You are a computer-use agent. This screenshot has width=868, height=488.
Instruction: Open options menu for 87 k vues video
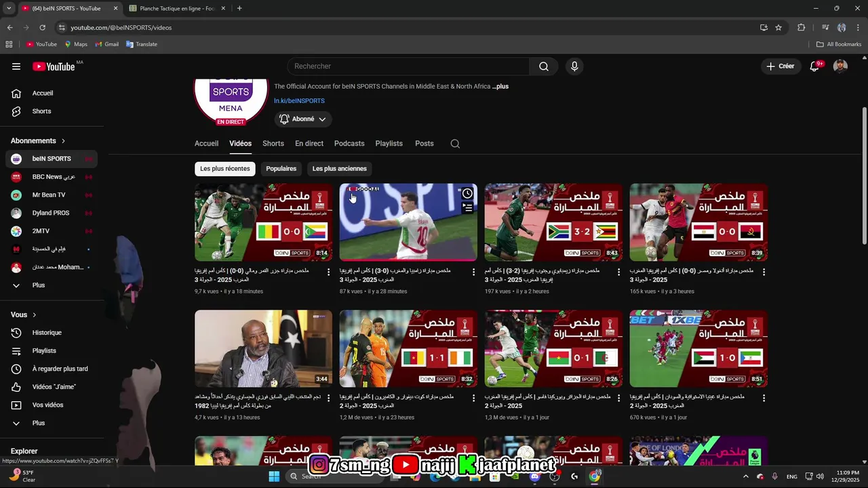(474, 272)
